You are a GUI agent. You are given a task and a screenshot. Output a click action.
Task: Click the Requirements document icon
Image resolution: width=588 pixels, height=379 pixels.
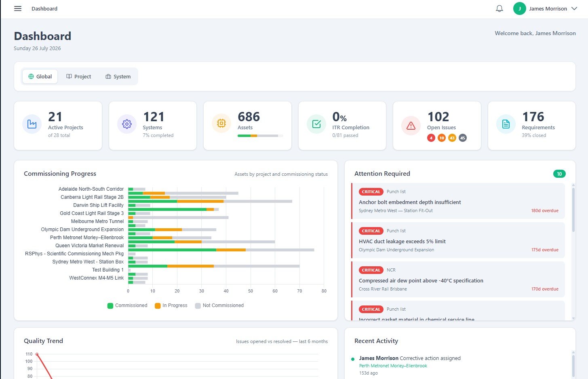(506, 124)
